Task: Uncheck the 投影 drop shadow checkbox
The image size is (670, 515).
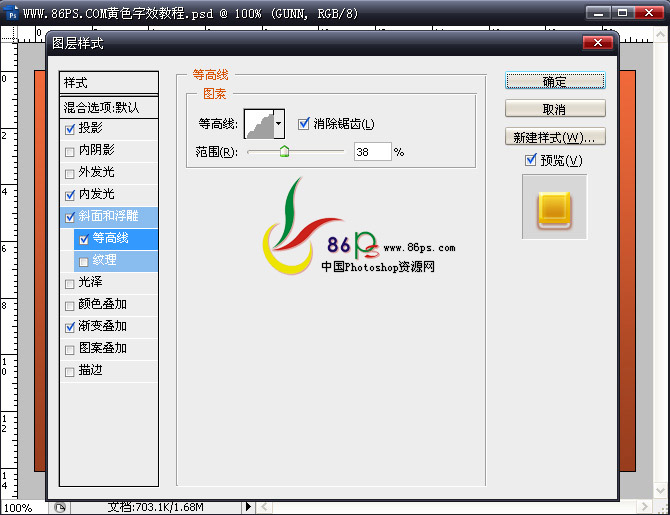Action: point(70,129)
